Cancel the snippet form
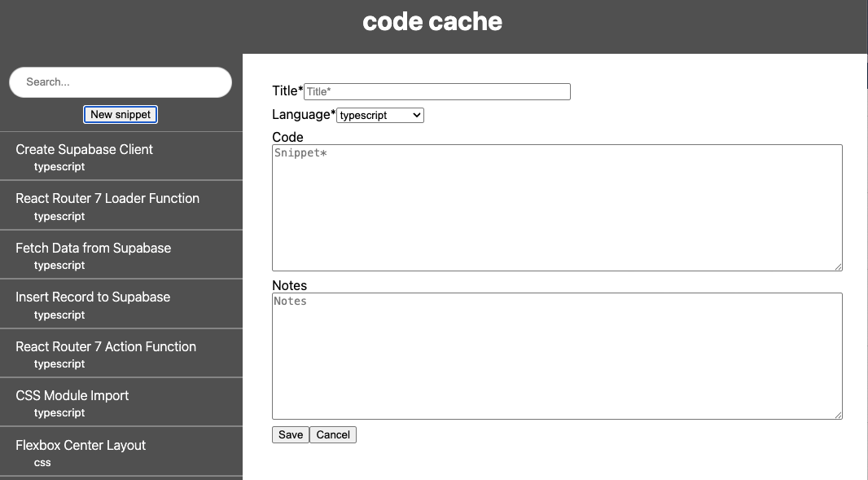Screen dimensions: 868x480 tap(333, 435)
